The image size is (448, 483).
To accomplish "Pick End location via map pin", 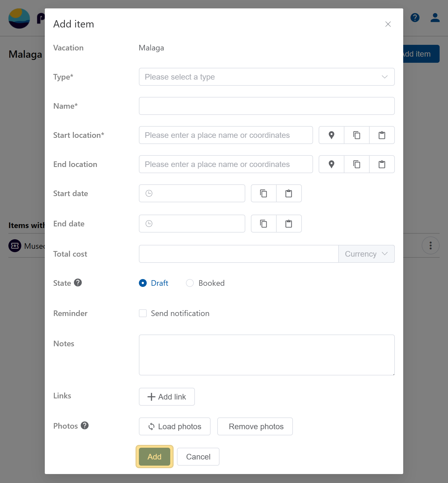I will tap(332, 164).
